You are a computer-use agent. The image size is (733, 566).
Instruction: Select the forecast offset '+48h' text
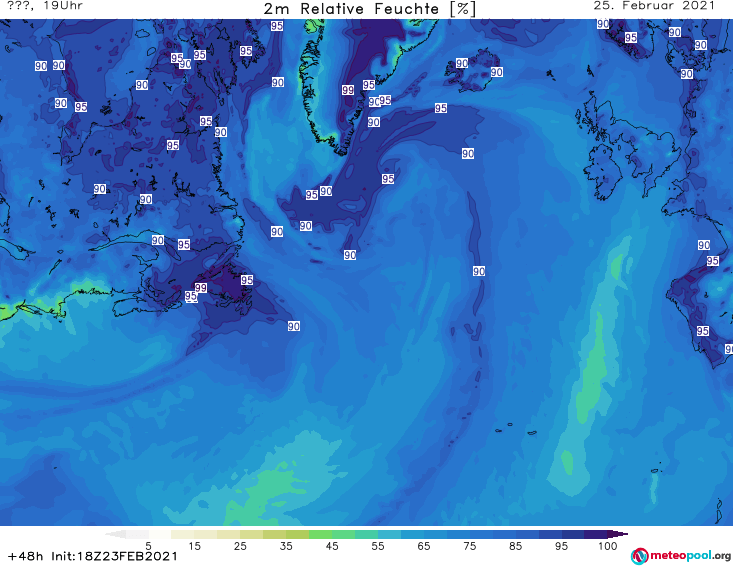[26, 556]
